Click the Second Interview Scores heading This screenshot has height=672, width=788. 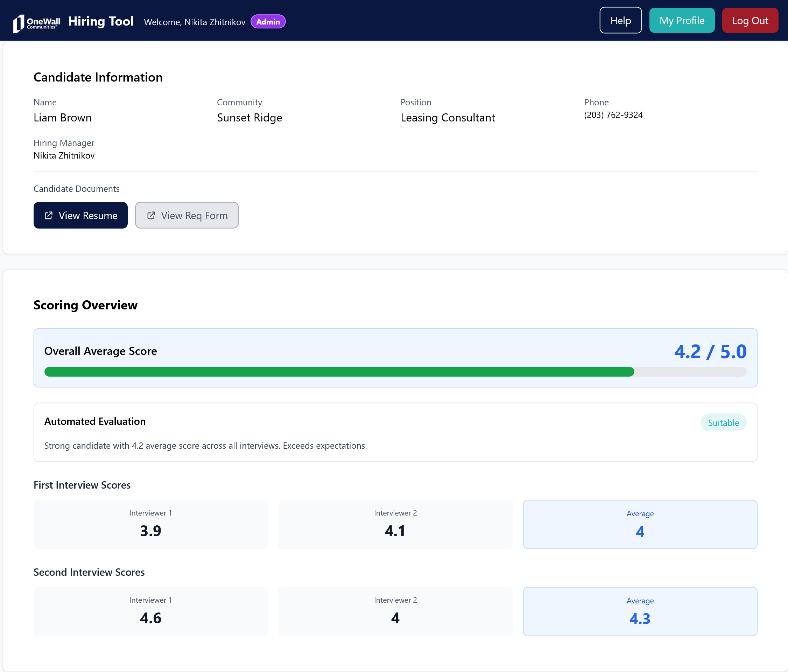coord(89,572)
